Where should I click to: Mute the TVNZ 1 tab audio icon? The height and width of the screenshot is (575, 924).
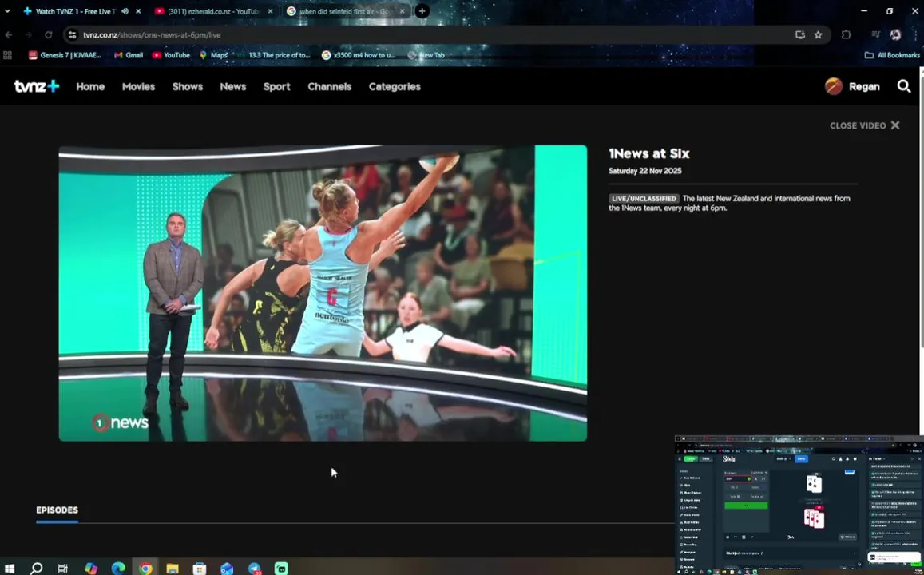[125, 11]
